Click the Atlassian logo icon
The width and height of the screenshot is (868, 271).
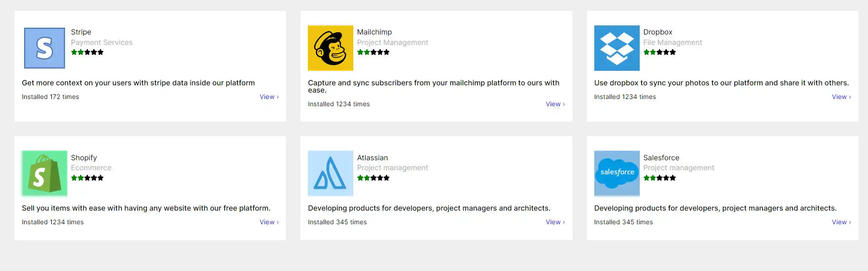tap(331, 173)
